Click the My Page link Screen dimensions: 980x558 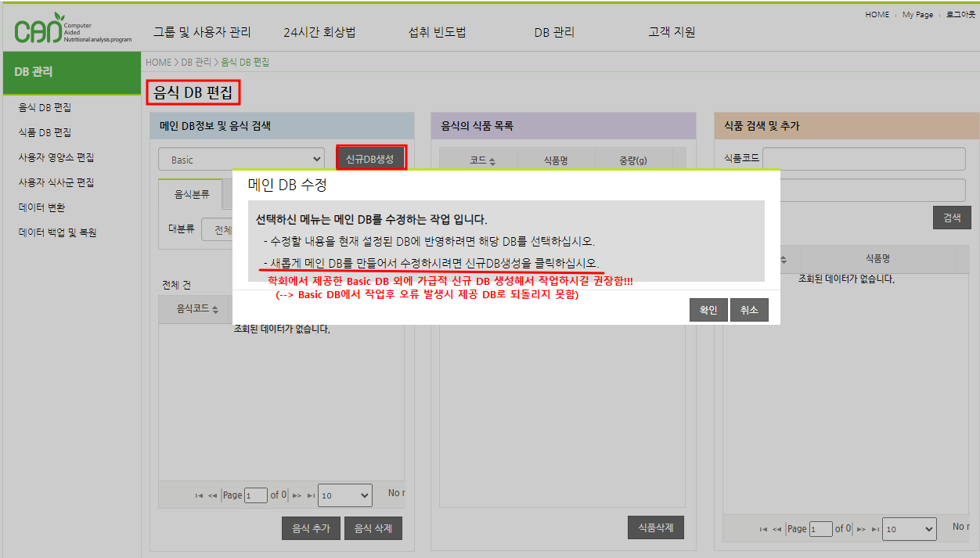[917, 14]
